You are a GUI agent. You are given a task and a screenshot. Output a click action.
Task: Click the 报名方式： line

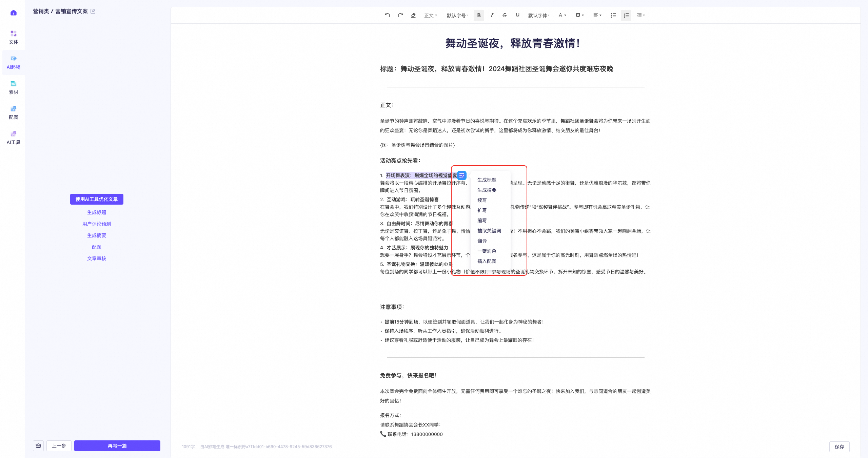391,415
